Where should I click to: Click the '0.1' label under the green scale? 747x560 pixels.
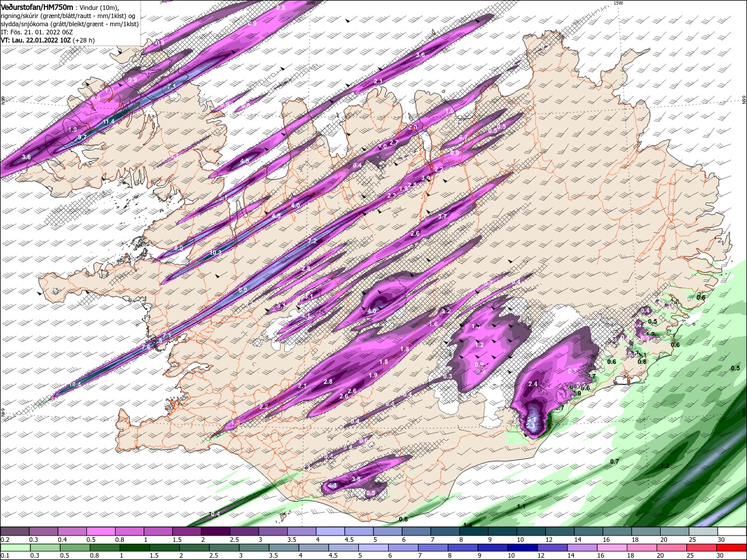[5, 556]
